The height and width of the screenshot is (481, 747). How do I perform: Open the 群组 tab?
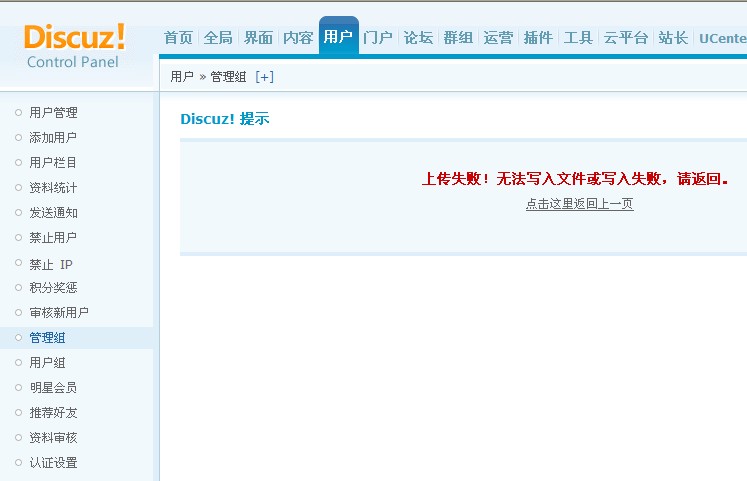[x=458, y=38]
